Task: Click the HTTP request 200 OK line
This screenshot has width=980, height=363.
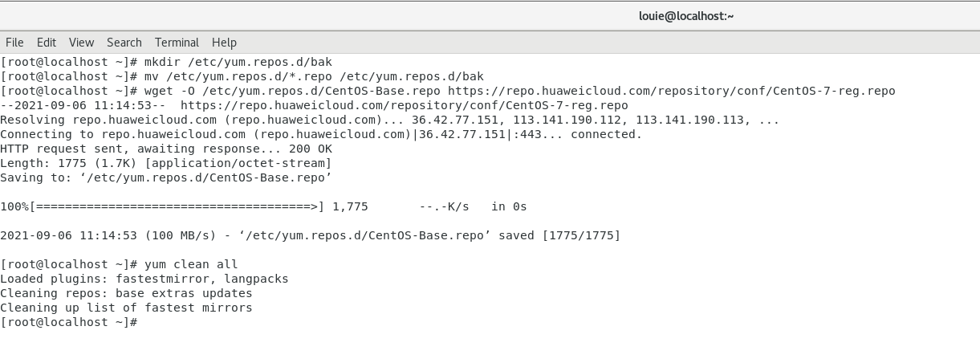Action: click(166, 149)
